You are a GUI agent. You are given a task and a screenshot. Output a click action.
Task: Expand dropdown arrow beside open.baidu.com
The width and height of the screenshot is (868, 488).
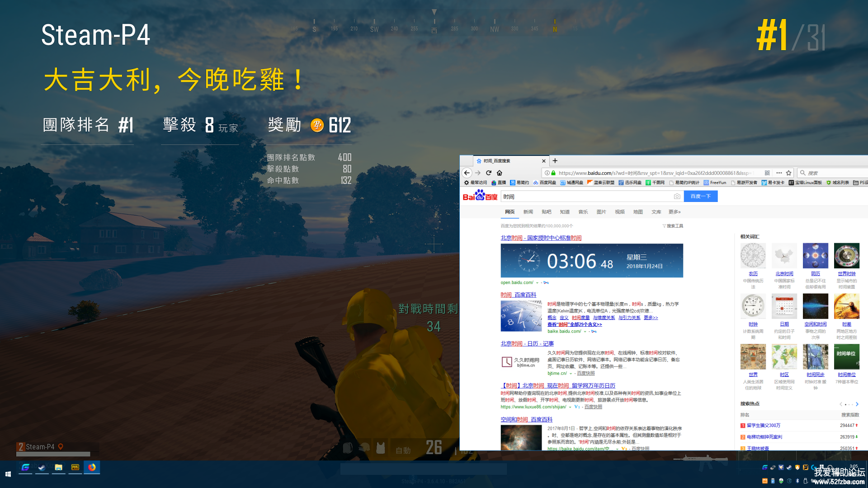pos(537,283)
